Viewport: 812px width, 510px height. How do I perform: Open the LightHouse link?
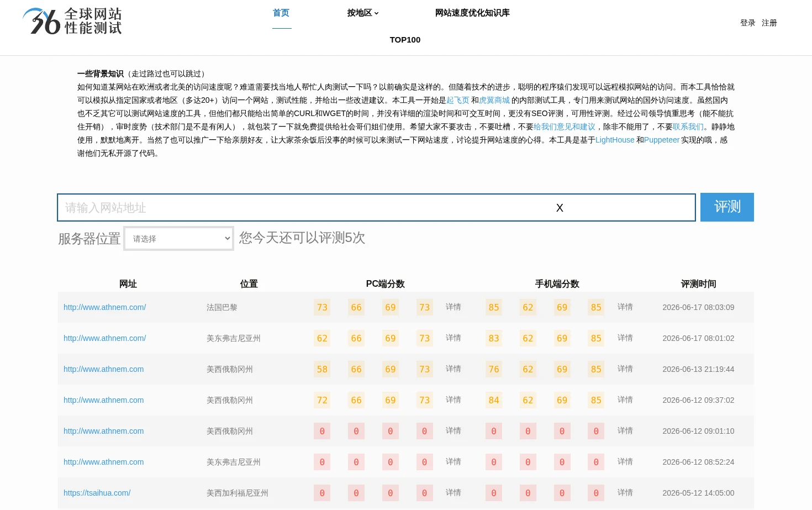(x=615, y=140)
